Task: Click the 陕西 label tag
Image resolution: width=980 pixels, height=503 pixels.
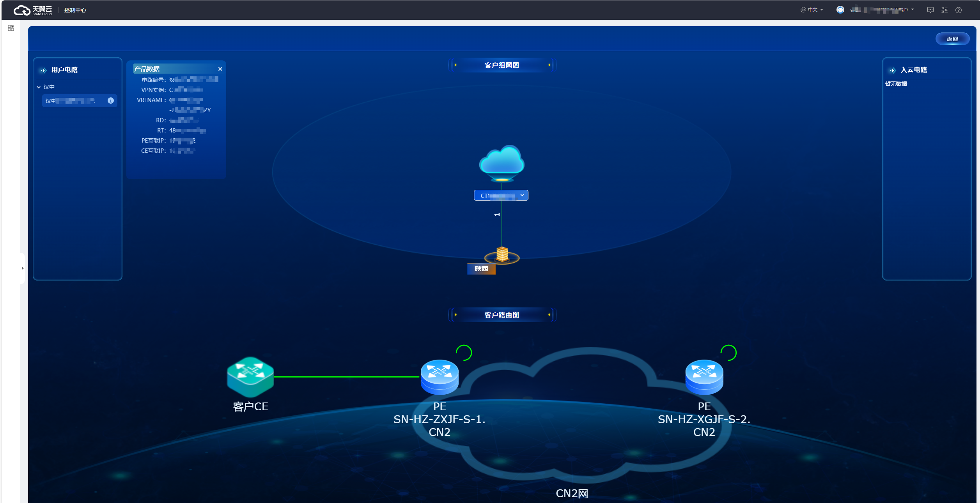Action: click(481, 269)
